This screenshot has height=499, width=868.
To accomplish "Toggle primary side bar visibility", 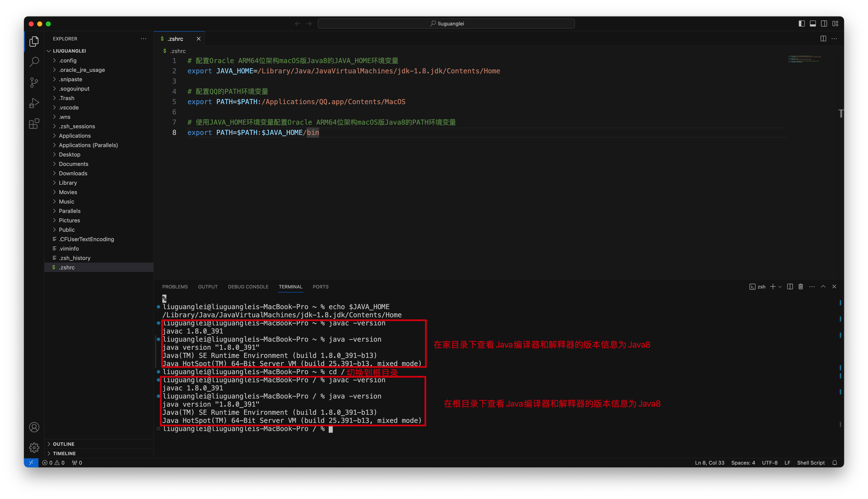I will coord(802,24).
